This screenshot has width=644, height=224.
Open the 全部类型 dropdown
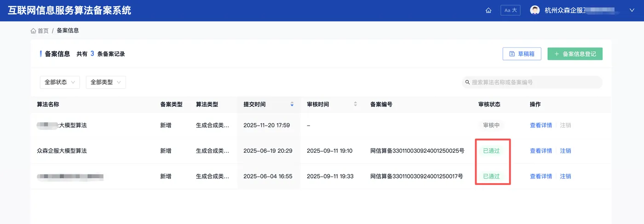point(106,82)
